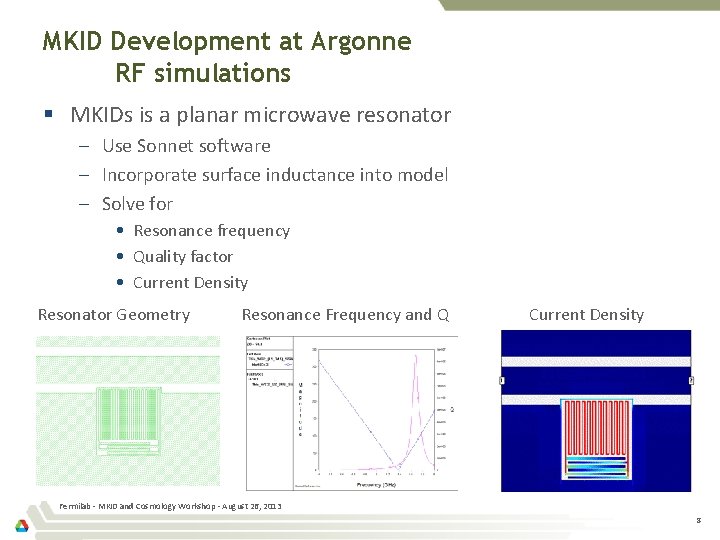Click the 'Frequency (GHz)' axis label
The height and width of the screenshot is (540, 720).
point(376,484)
